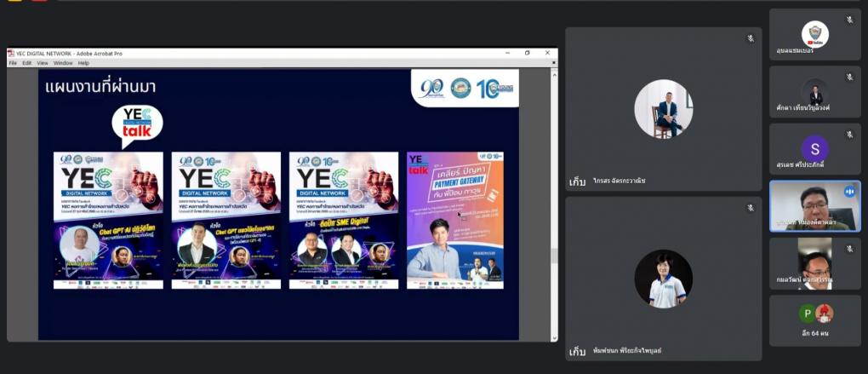The image size is (868, 374).
Task: Click the green P avatar in overflow tile
Action: click(807, 314)
